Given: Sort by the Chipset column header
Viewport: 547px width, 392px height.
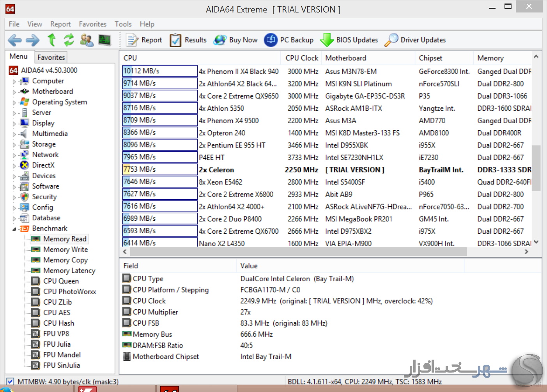Looking at the screenshot, I should point(444,58).
